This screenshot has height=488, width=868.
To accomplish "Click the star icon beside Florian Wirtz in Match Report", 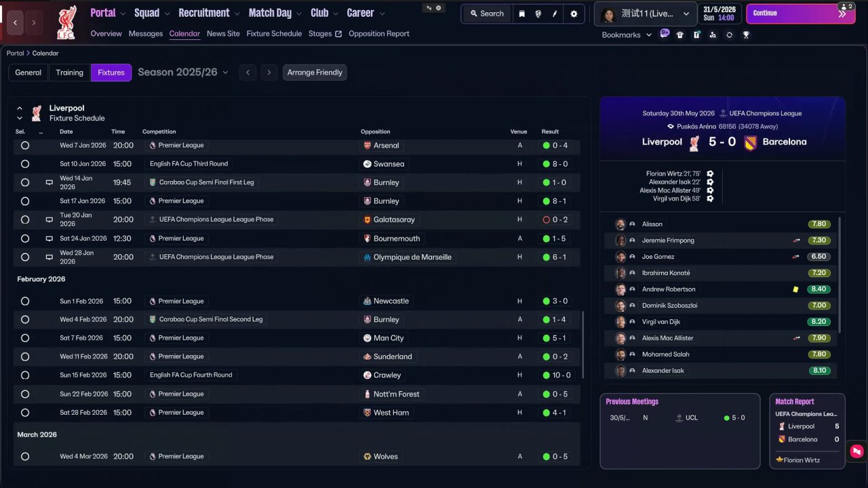I will pyautogui.click(x=780, y=460).
